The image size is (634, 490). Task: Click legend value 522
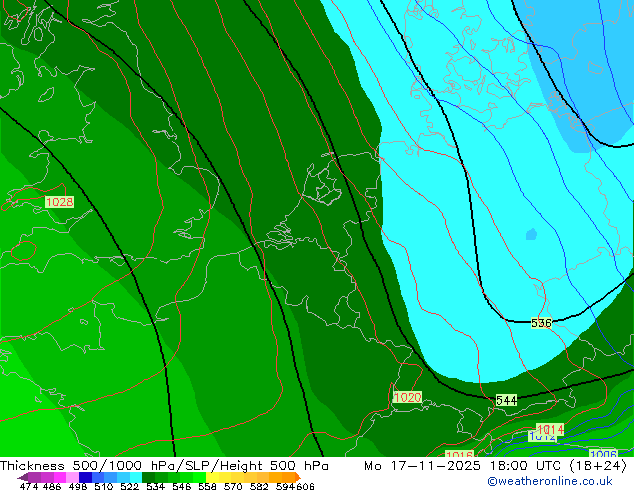point(129,486)
